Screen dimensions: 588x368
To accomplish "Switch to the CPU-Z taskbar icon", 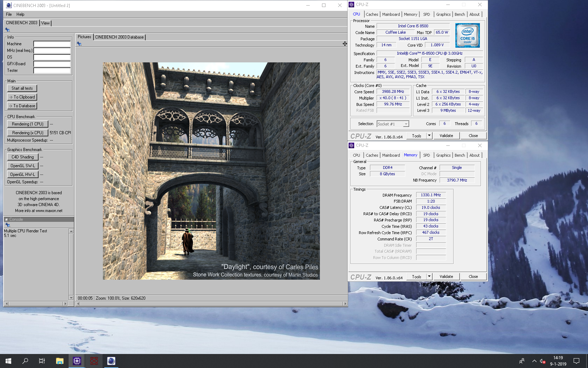I will click(x=77, y=361).
